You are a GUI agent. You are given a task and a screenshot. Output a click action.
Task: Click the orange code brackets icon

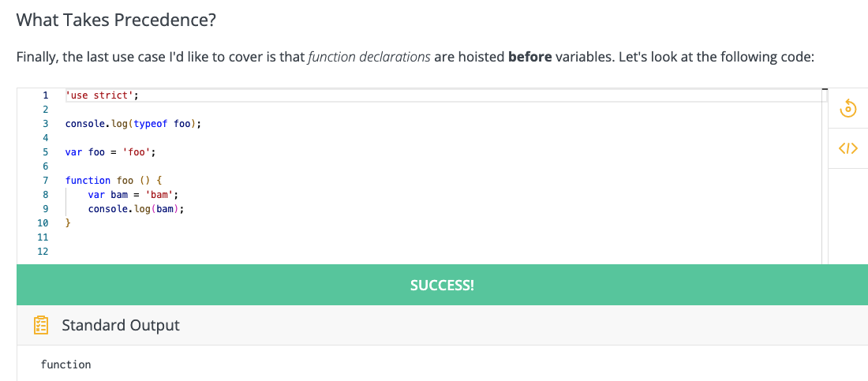(848, 148)
